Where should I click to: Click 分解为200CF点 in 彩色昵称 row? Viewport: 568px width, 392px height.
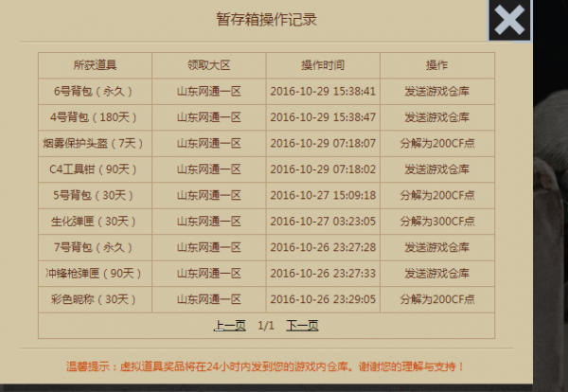click(x=437, y=299)
